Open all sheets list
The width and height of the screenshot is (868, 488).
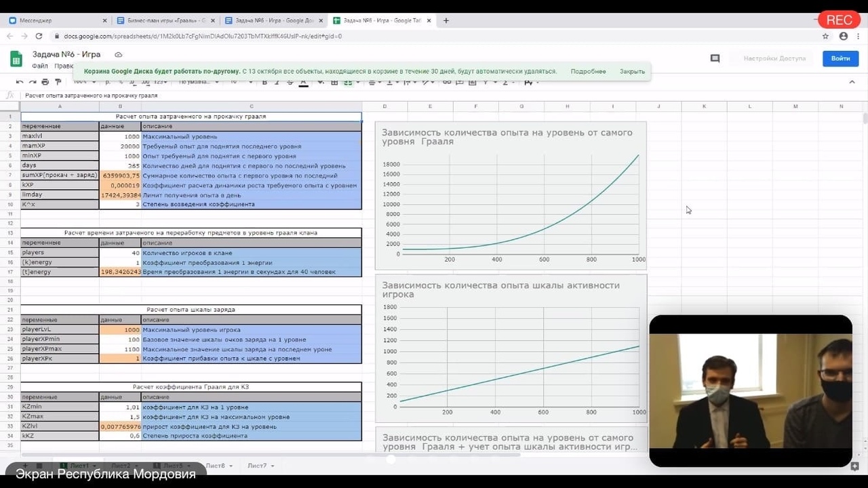click(39, 466)
